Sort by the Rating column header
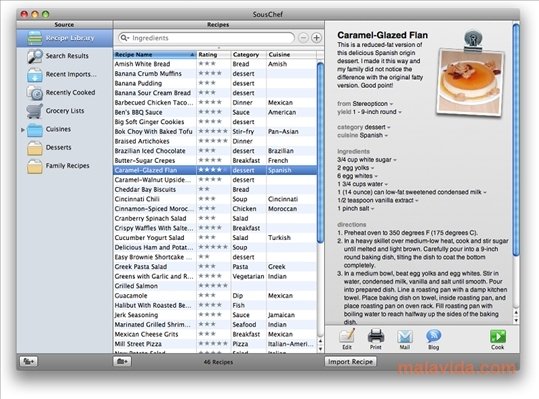Viewport: 539px width, 399px height. click(x=213, y=55)
